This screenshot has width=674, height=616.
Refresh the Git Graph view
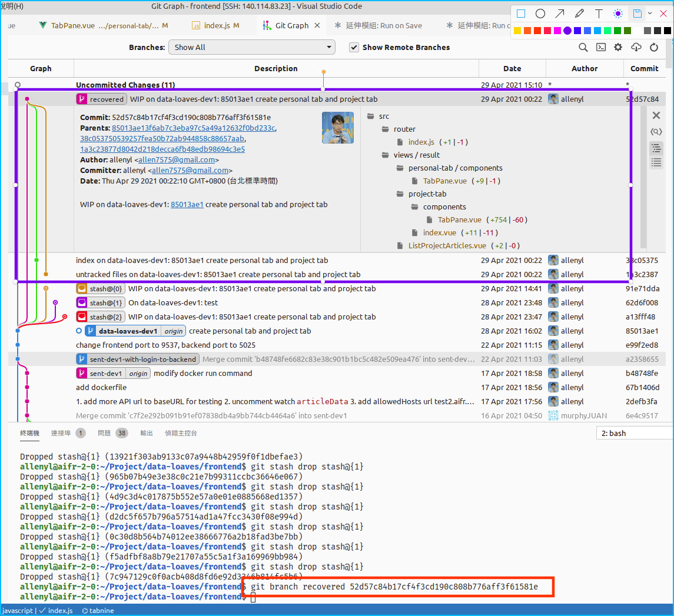(653, 48)
